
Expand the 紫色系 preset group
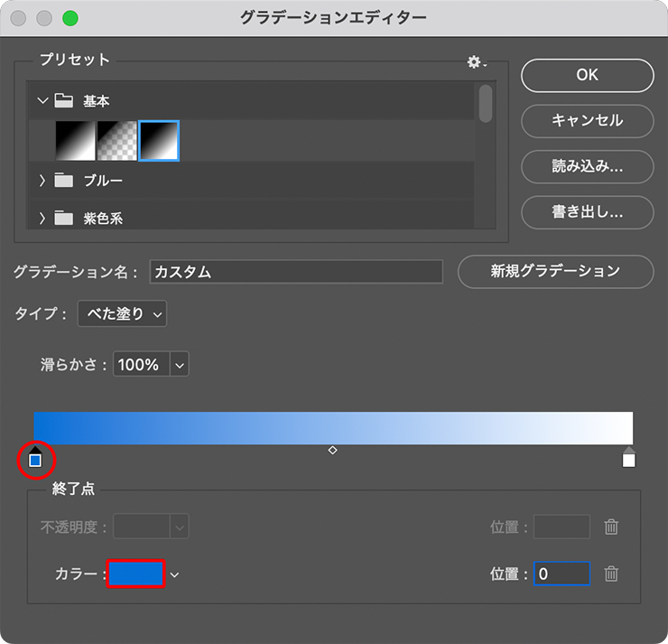42,218
